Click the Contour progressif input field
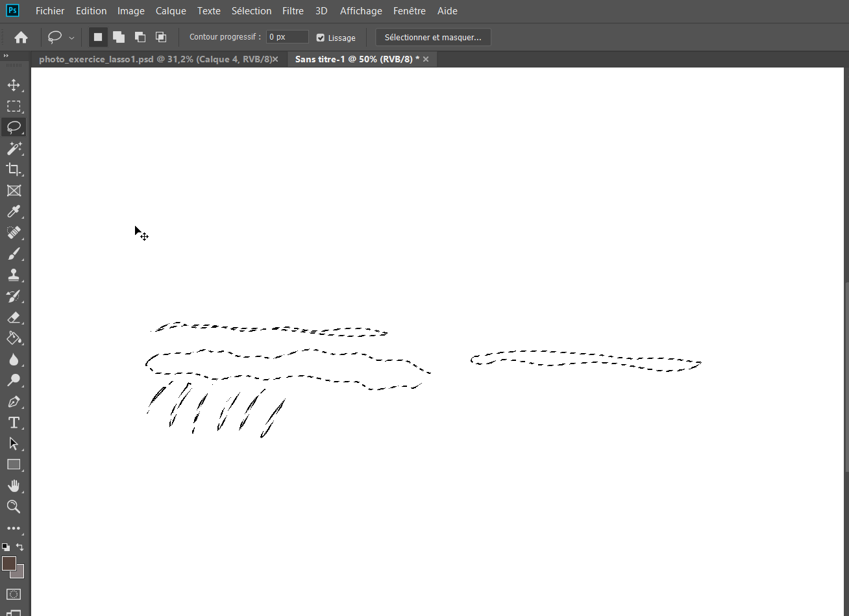The image size is (849, 616). click(287, 36)
